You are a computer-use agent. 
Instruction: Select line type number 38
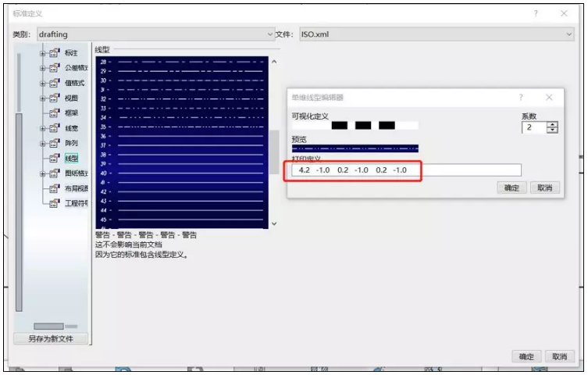182,155
